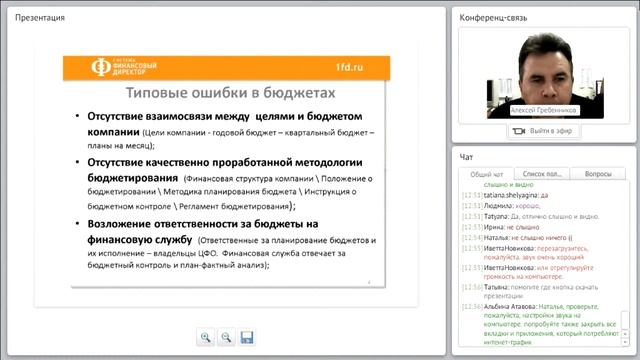Click bullet 'Отсутствие взаимосвязи между целями и бюджетом'
Viewport: 640px width, 360px height.
231,130
